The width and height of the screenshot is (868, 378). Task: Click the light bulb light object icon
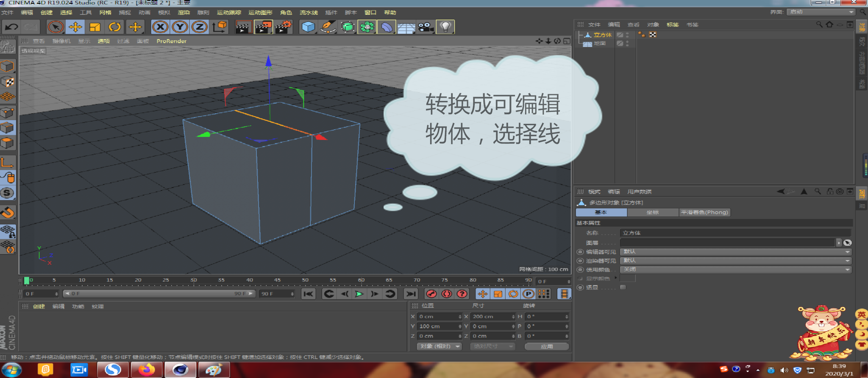click(445, 27)
